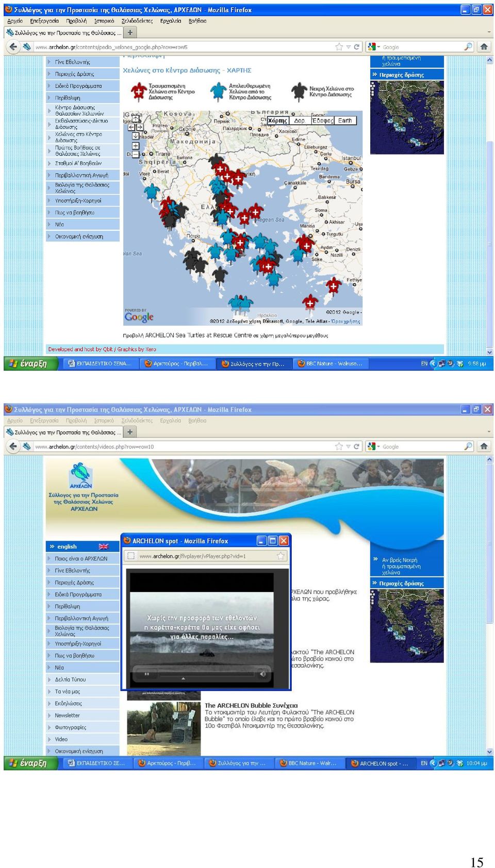Click page identity icon in ARCHELON spot popup
The height and width of the screenshot is (868, 495).
coord(131,556)
